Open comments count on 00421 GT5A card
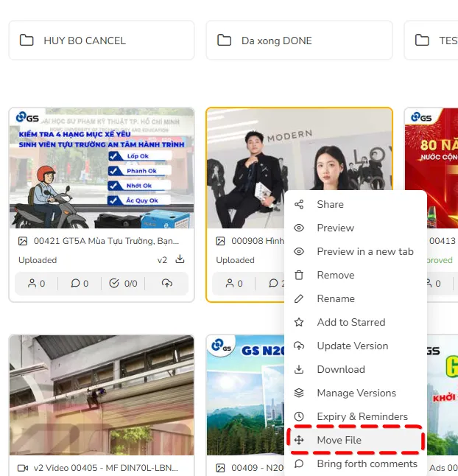The image size is (458, 476). coord(80,284)
